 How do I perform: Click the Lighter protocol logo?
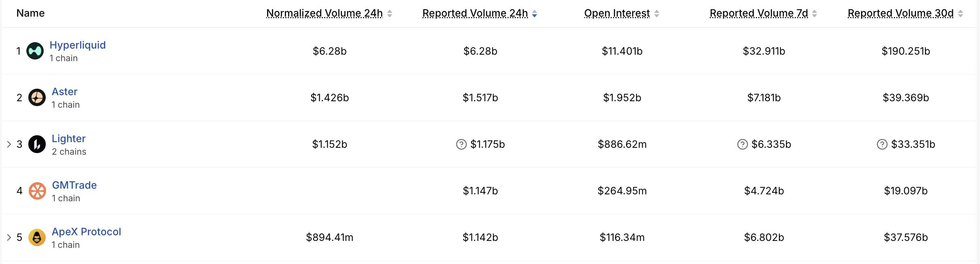(37, 144)
